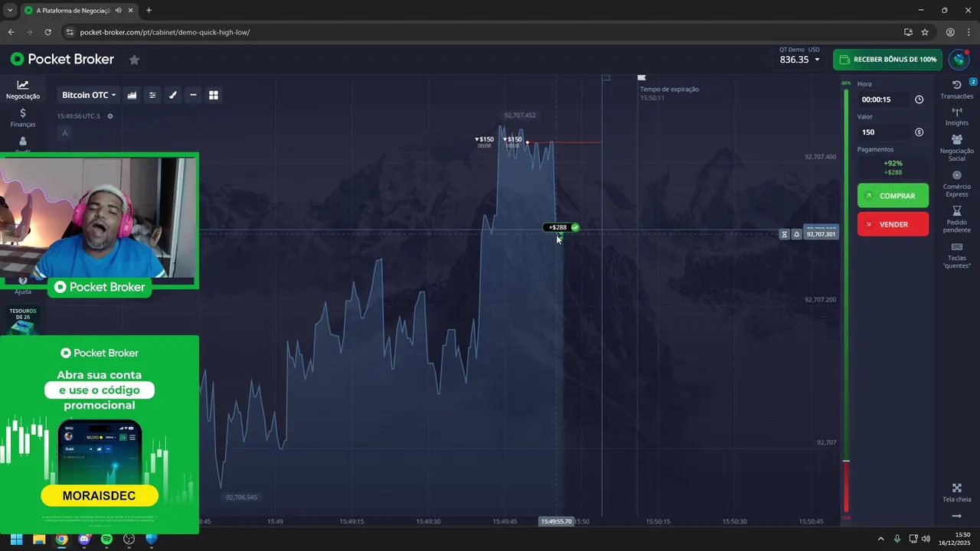
Task: Click the +$288 trade result marker
Action: pos(561,227)
